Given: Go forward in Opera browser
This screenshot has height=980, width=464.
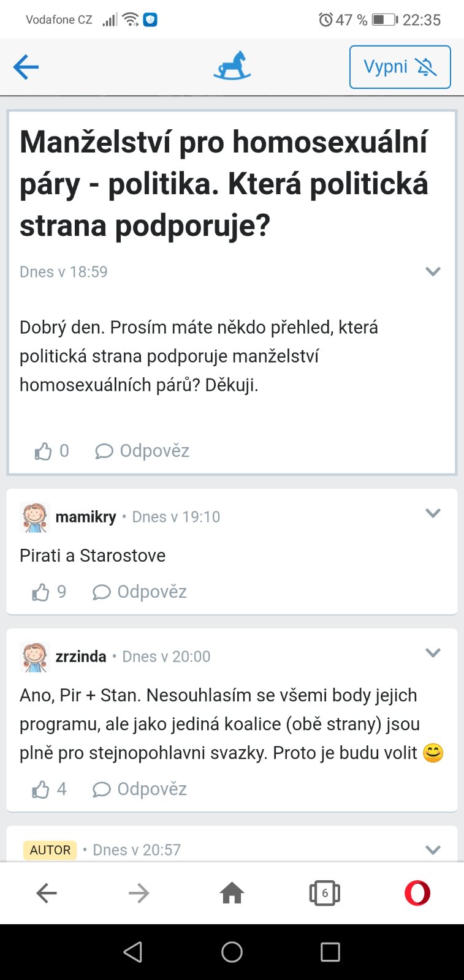Looking at the screenshot, I should click(139, 894).
